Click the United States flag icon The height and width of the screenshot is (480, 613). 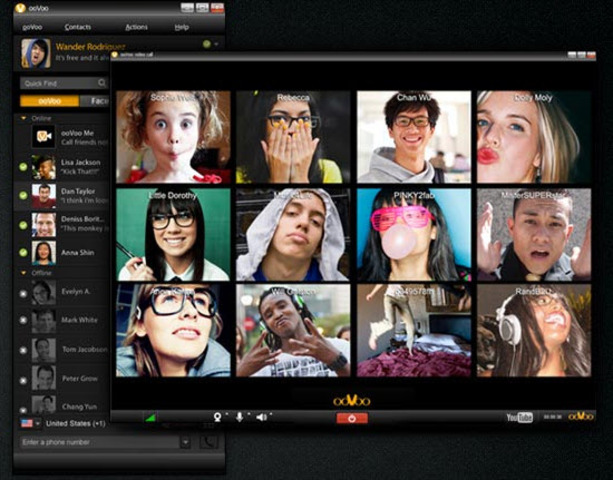[x=27, y=423]
